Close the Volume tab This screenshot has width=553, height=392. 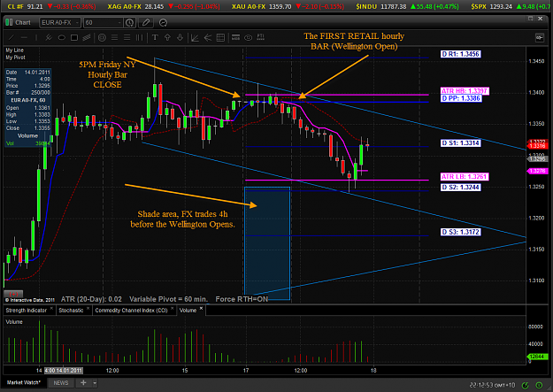pyautogui.click(x=201, y=308)
